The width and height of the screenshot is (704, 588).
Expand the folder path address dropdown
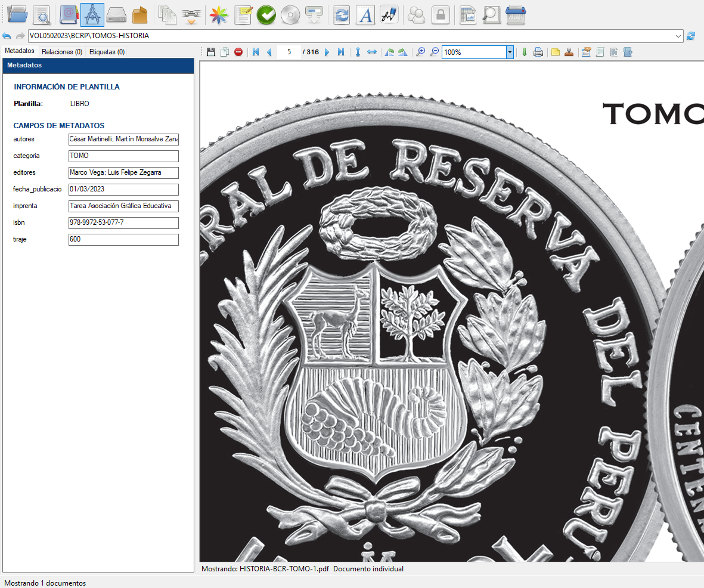679,36
